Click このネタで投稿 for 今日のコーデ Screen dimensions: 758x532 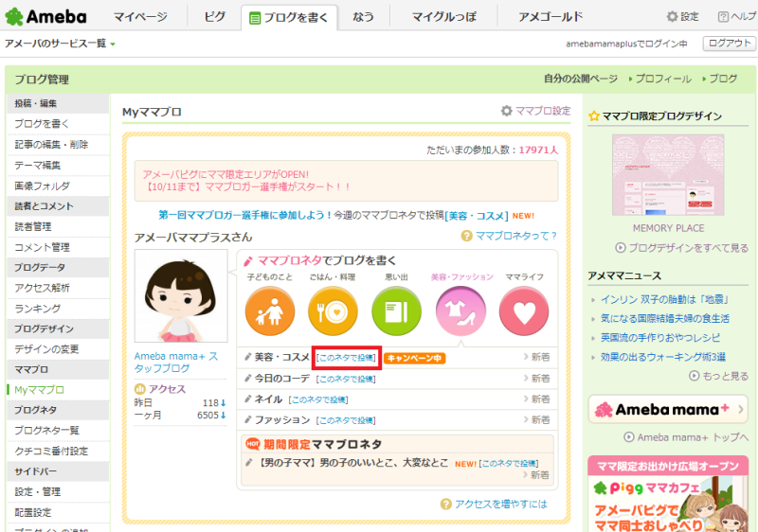click(346, 379)
